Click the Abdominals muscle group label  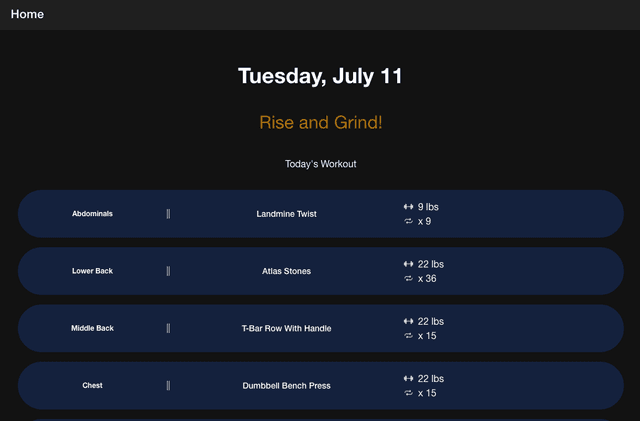pos(92,214)
